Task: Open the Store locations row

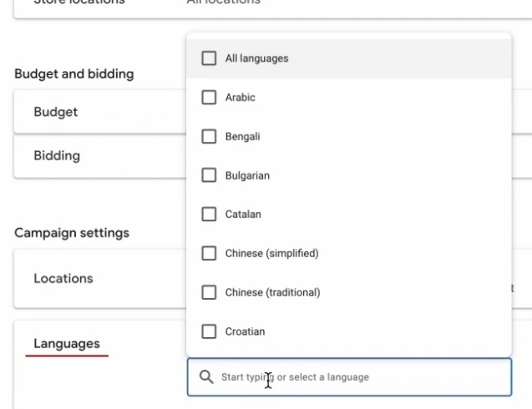Action: coord(79,3)
